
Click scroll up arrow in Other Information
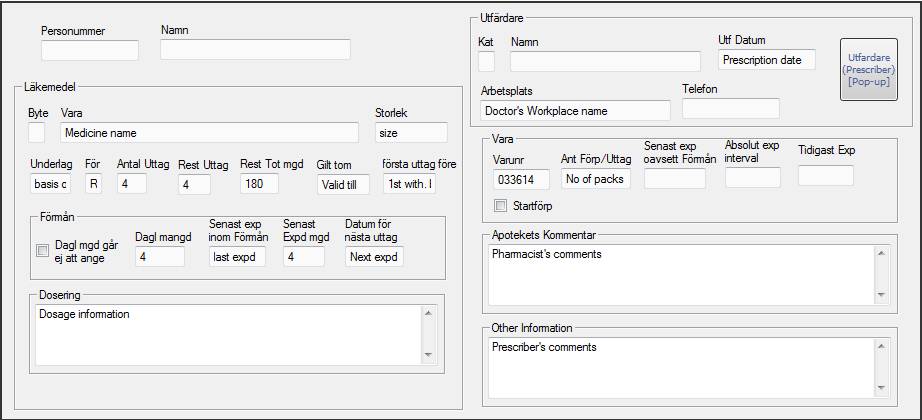coord(881,347)
